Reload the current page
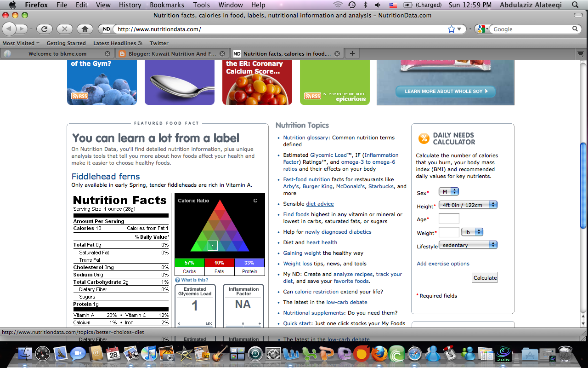The width and height of the screenshot is (588, 368). [x=45, y=29]
